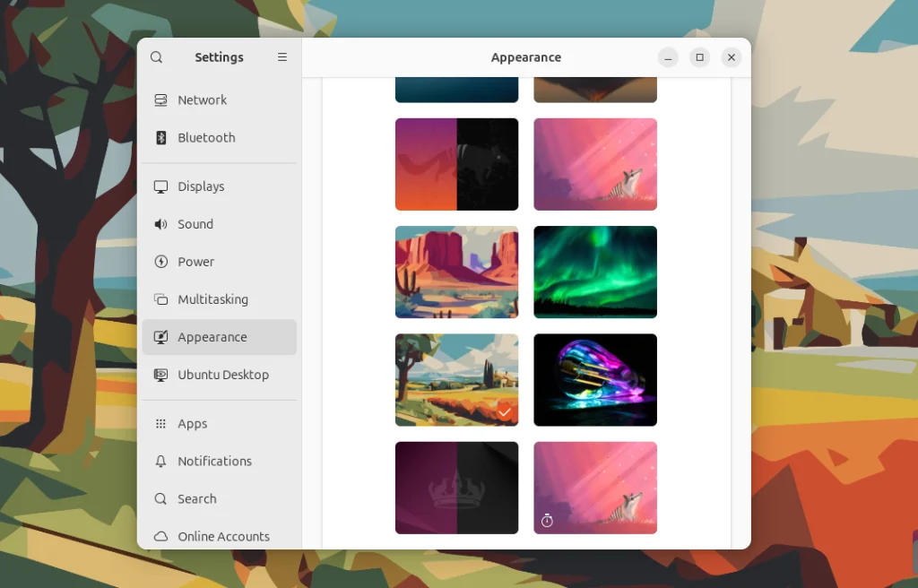918x588 pixels.
Task: Open Displays settings via its monitor icon
Action: 162,186
